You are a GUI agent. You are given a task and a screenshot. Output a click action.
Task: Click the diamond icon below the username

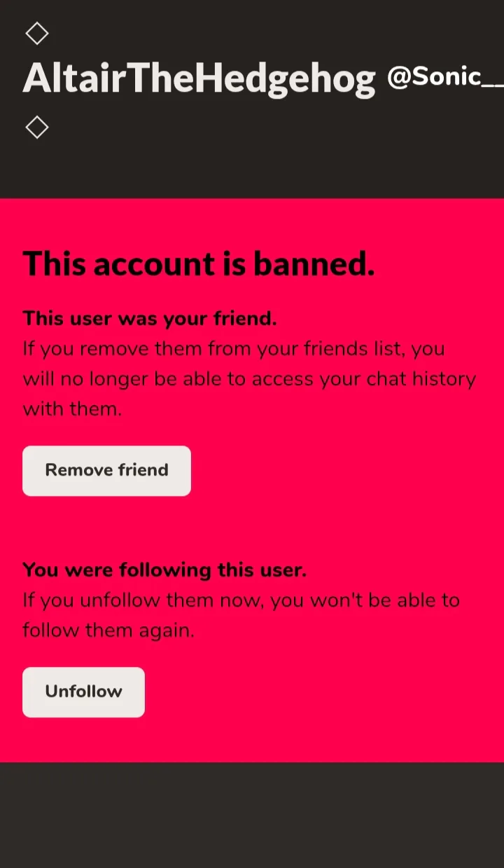coord(36,128)
